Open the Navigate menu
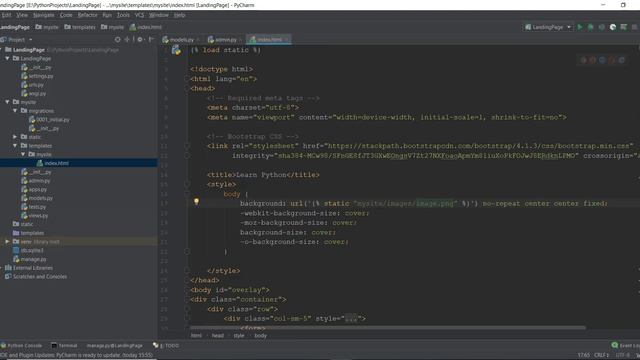The width and height of the screenshot is (640, 360). click(x=44, y=15)
